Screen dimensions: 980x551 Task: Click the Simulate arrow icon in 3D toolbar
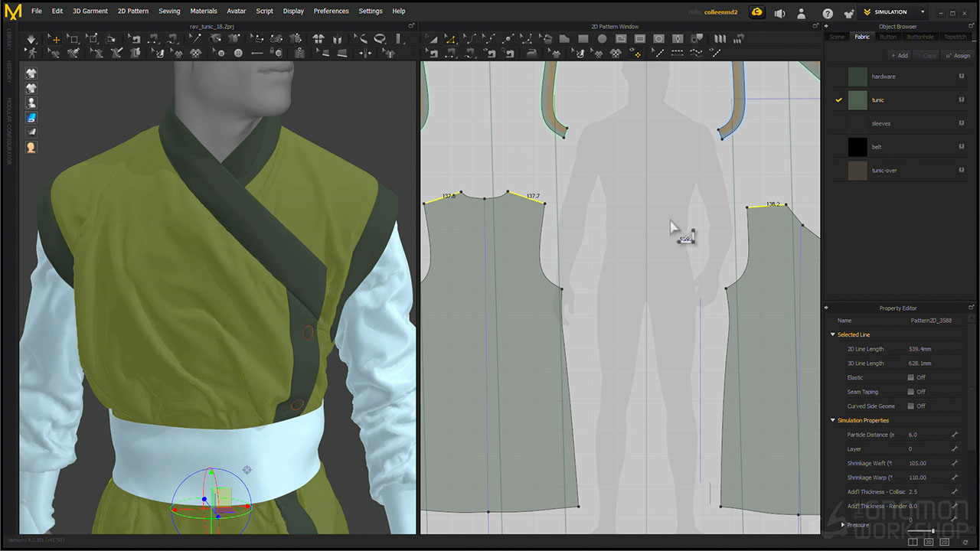(x=31, y=39)
